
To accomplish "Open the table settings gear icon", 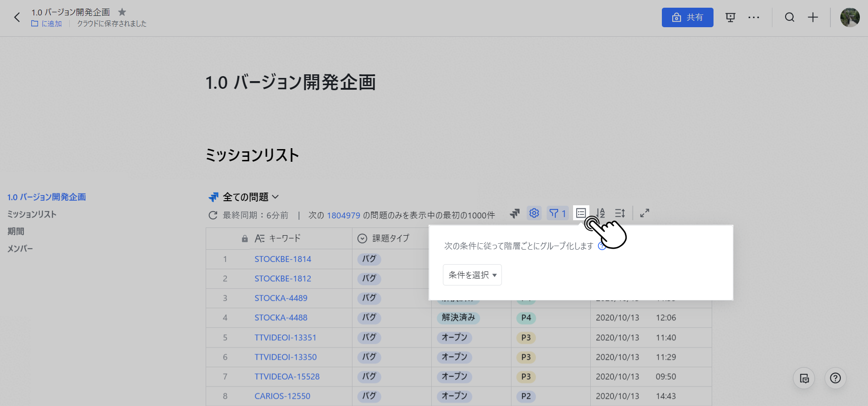I will [x=534, y=213].
